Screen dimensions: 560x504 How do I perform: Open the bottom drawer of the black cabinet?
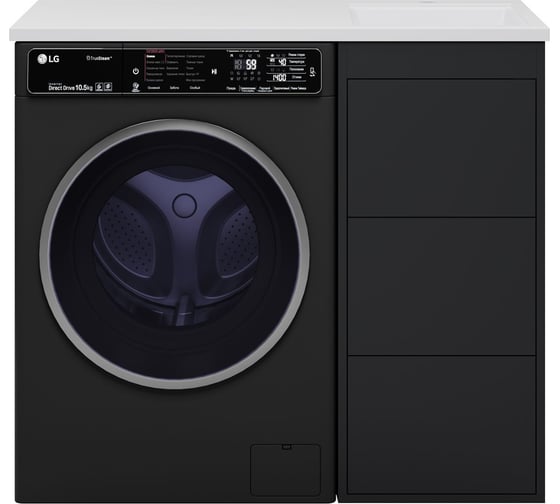[441, 425]
